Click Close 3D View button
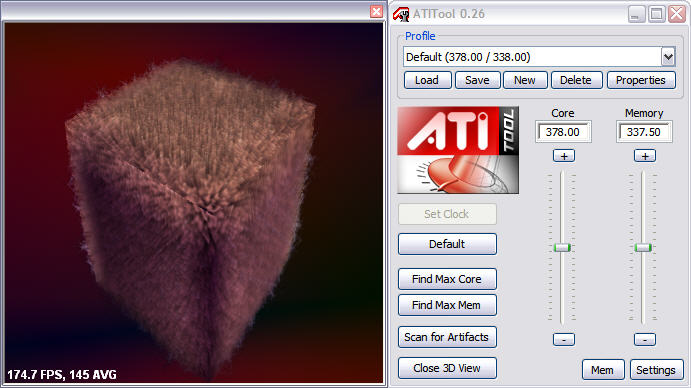Screen dimensions: 691x388 coord(447,368)
